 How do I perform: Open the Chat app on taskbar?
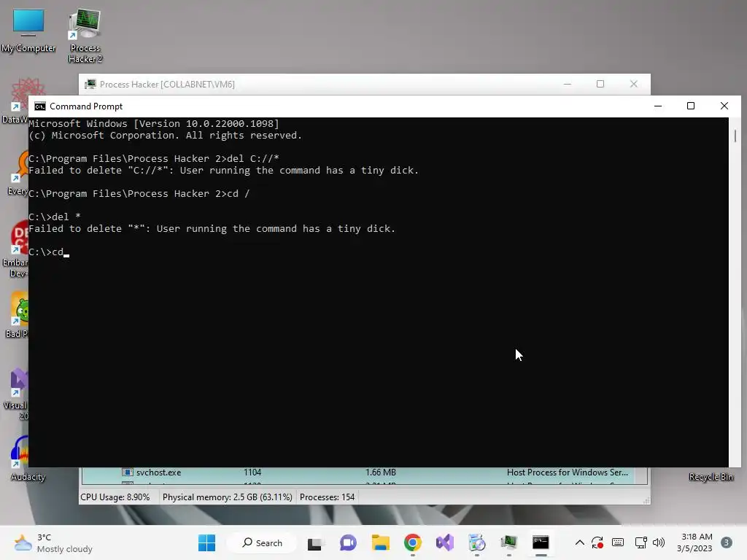pos(348,542)
